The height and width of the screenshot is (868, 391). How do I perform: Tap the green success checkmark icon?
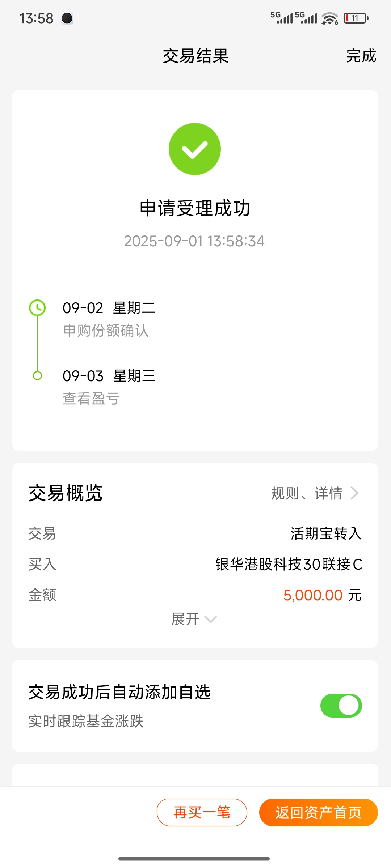195,149
